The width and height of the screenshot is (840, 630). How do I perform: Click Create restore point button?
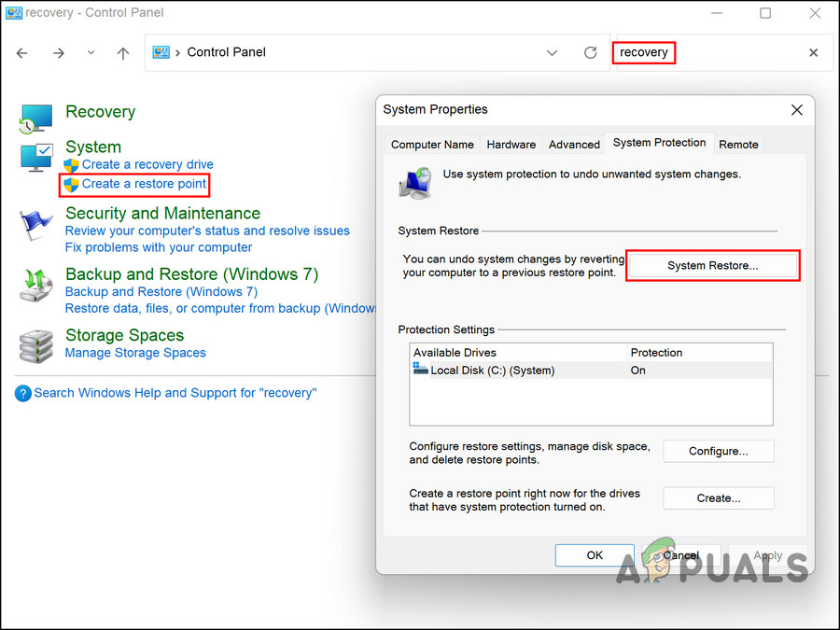pyautogui.click(x=719, y=498)
